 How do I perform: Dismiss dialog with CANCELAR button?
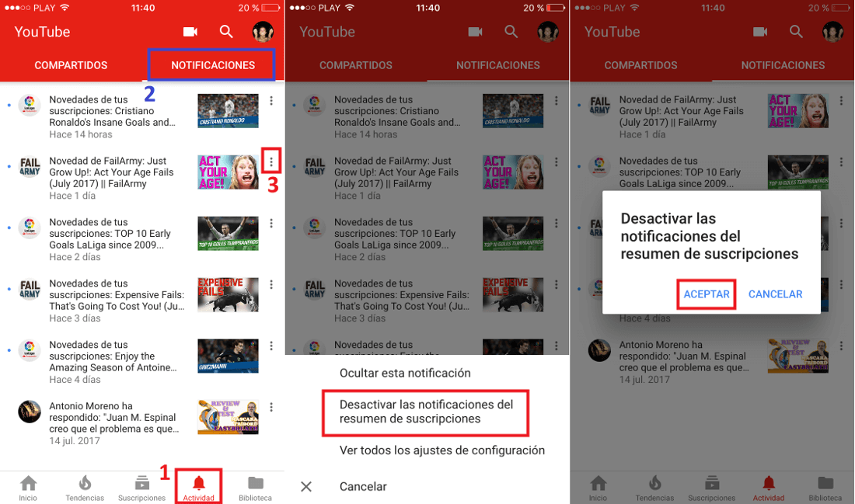[x=775, y=294]
